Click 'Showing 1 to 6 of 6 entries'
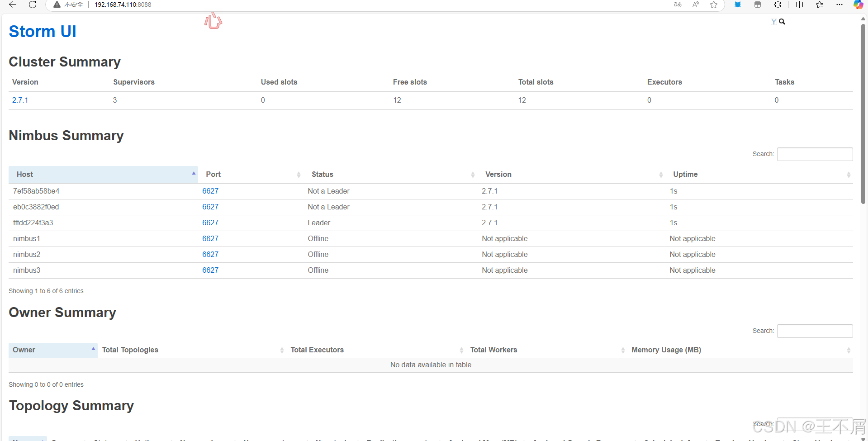This screenshot has width=868, height=441. point(46,291)
